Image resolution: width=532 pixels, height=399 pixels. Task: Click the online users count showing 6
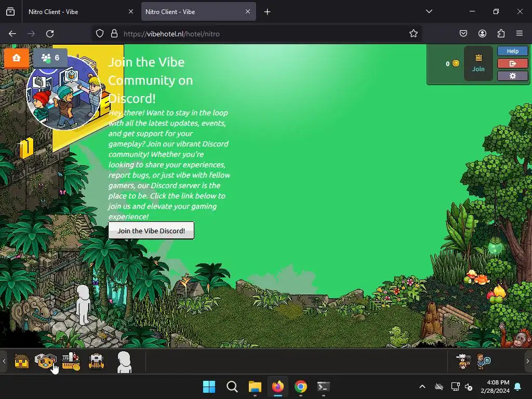point(50,58)
